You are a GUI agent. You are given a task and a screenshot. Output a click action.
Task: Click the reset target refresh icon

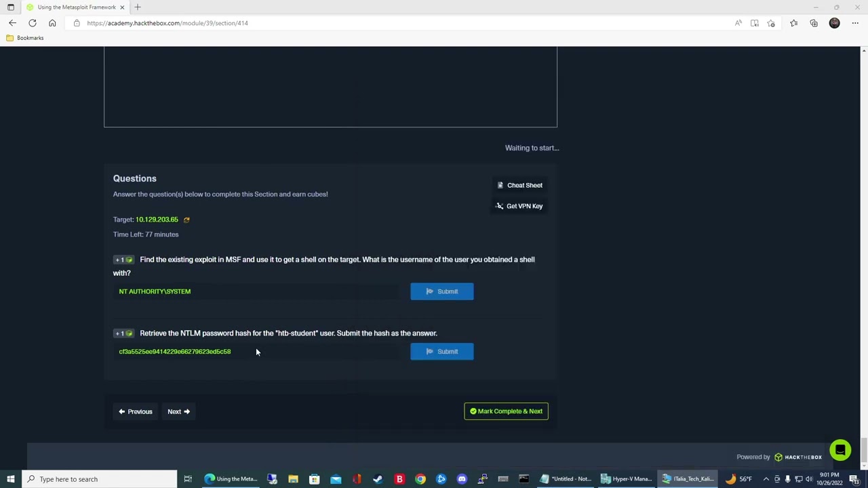click(x=186, y=220)
